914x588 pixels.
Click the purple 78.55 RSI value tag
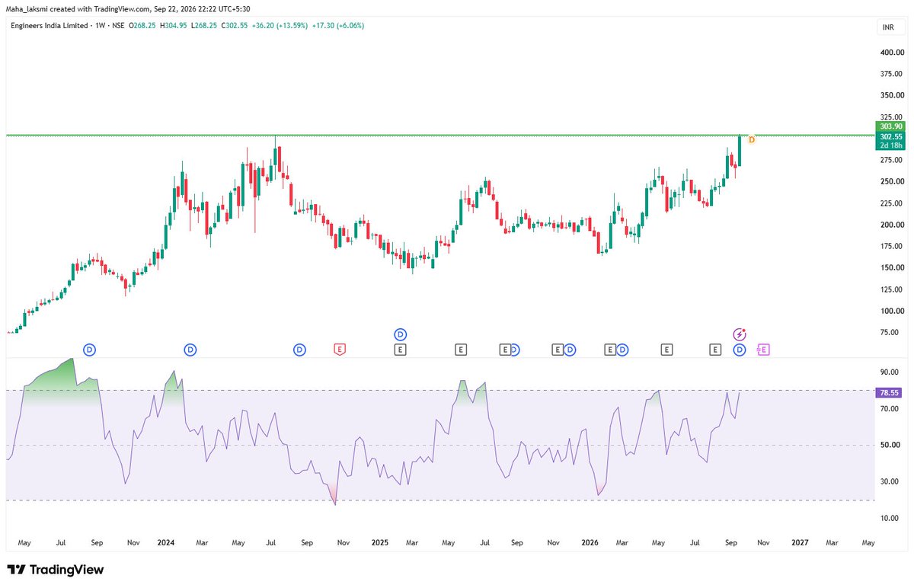click(890, 393)
